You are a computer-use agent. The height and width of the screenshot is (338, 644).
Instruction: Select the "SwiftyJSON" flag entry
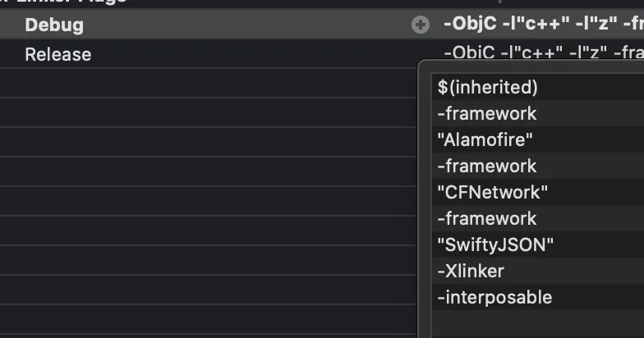click(496, 244)
